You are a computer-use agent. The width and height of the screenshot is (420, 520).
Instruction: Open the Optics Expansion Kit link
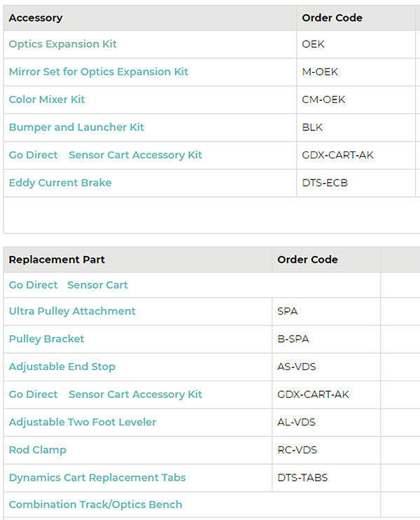[x=62, y=44]
